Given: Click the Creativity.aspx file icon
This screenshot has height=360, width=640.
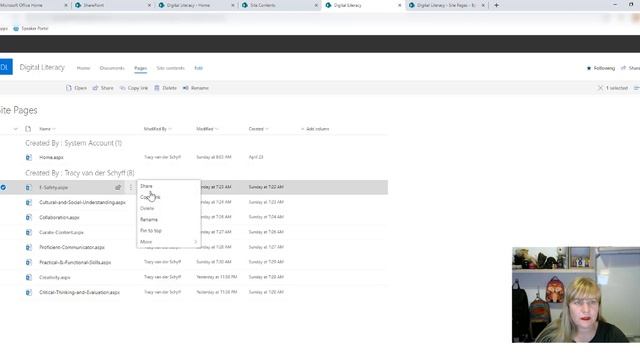Looking at the screenshot, I should coord(29,277).
